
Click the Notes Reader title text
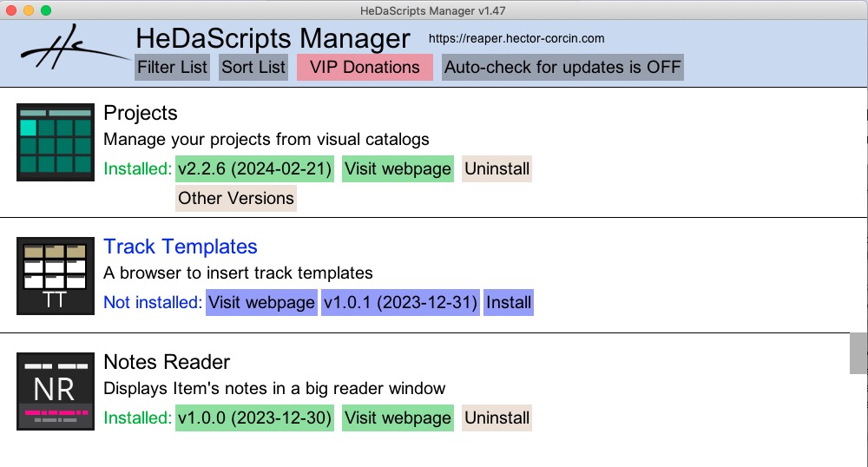pos(167,362)
